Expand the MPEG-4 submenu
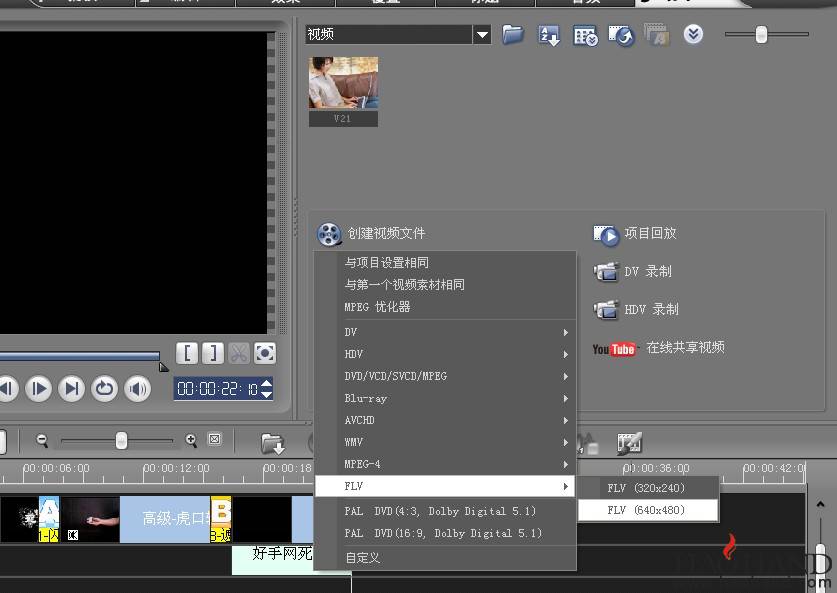This screenshot has height=593, width=837. [x=445, y=464]
